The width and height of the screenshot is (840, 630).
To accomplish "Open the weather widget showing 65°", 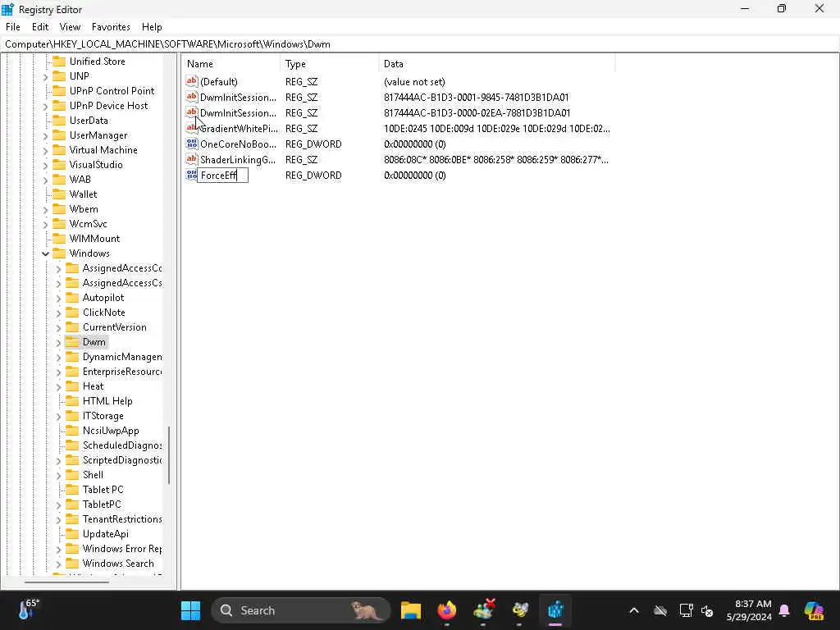I will (29, 609).
